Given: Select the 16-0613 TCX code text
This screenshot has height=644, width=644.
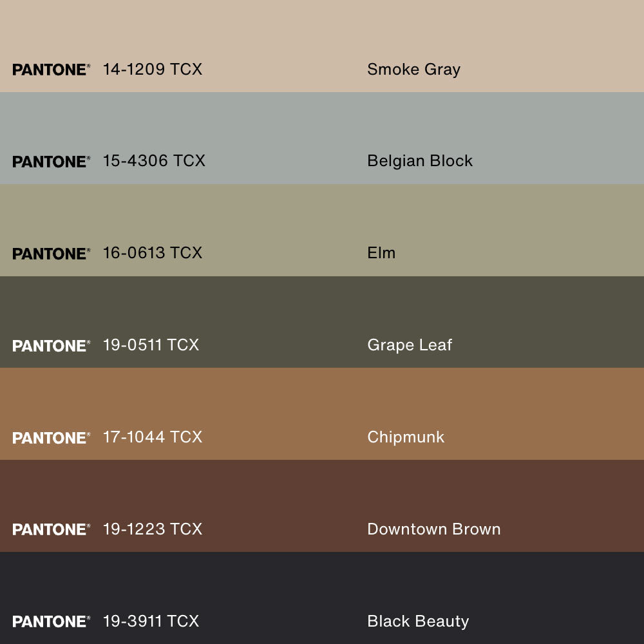Looking at the screenshot, I should point(153,252).
